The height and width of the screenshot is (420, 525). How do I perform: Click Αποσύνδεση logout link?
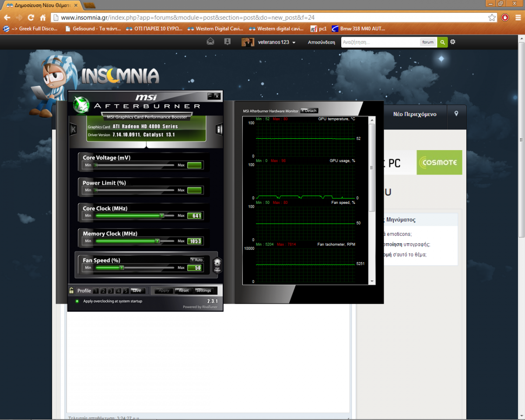[x=322, y=42]
